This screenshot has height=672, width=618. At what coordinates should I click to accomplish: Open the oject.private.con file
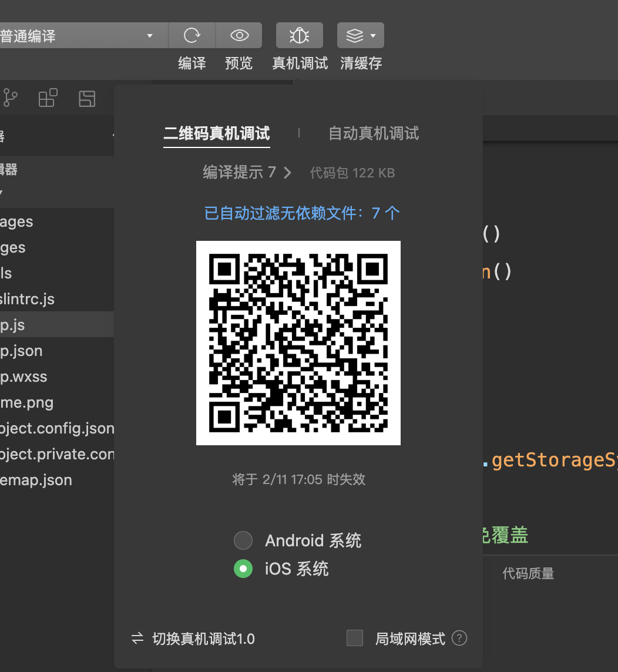(57, 454)
